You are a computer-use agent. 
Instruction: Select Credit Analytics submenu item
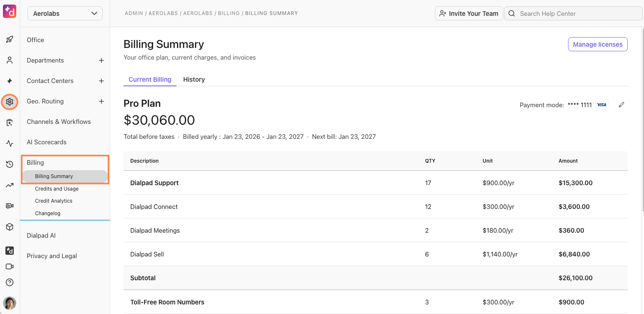point(54,201)
